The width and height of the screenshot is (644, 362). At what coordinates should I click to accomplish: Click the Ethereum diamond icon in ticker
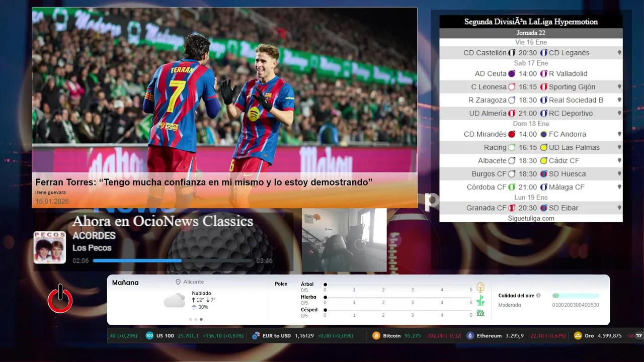(x=470, y=335)
